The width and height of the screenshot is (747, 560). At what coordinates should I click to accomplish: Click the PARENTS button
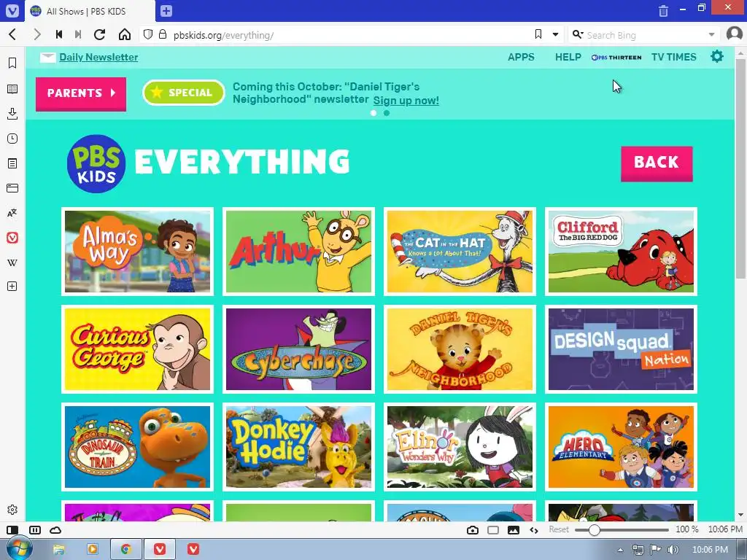tap(81, 94)
